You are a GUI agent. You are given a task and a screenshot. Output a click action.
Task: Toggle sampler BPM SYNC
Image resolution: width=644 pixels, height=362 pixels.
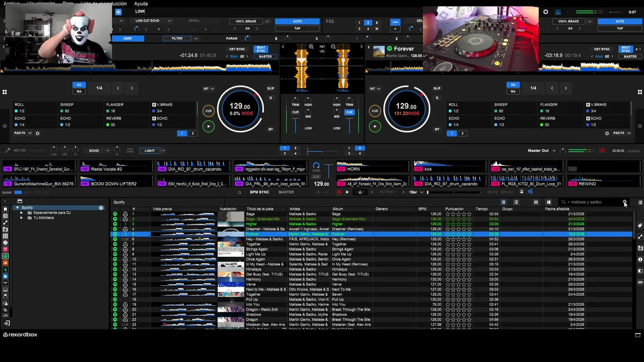260,192
